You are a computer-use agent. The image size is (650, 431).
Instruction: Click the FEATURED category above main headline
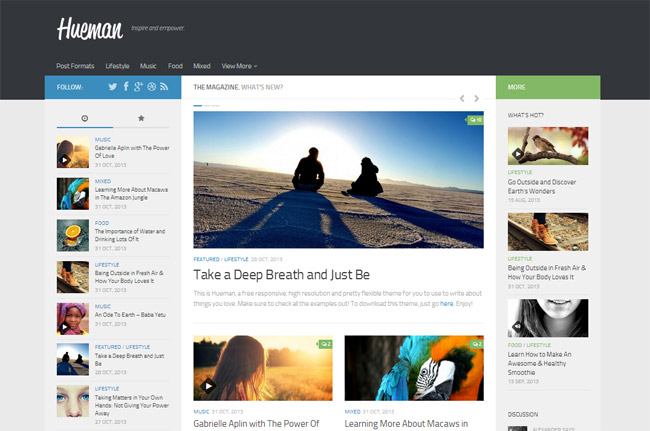tap(206, 259)
